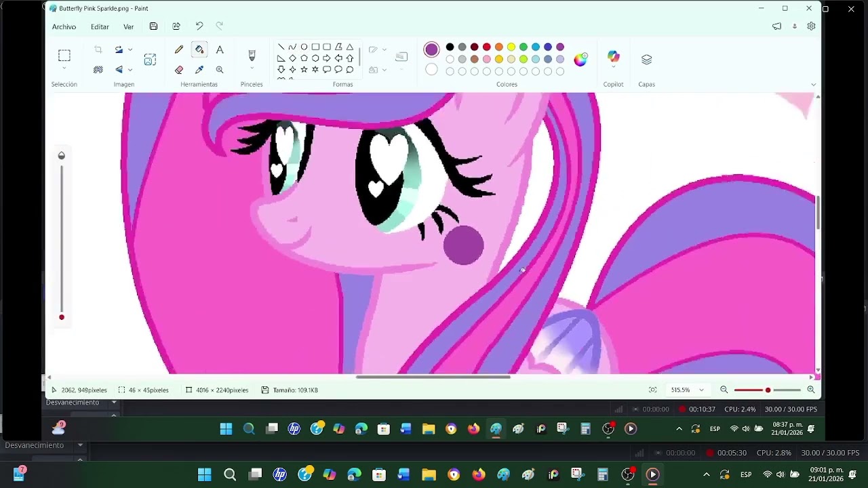Image resolution: width=868 pixels, height=488 pixels.
Task: Click the Crop image icon
Action: pos(98,49)
